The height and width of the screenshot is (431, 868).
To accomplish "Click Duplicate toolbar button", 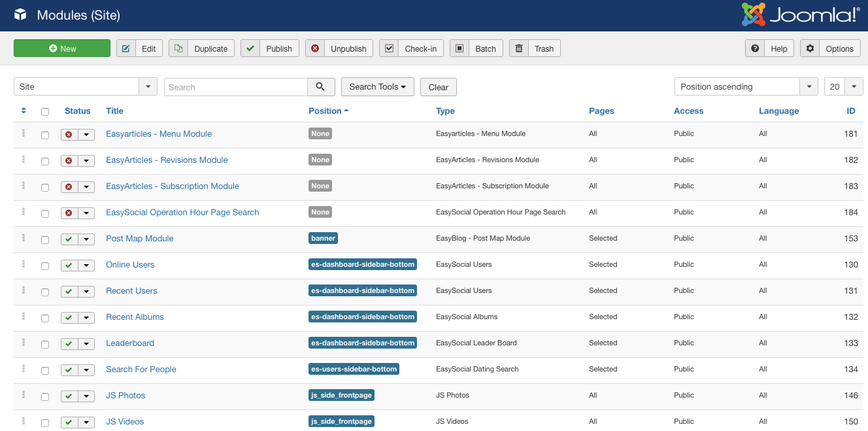I will [x=201, y=48].
